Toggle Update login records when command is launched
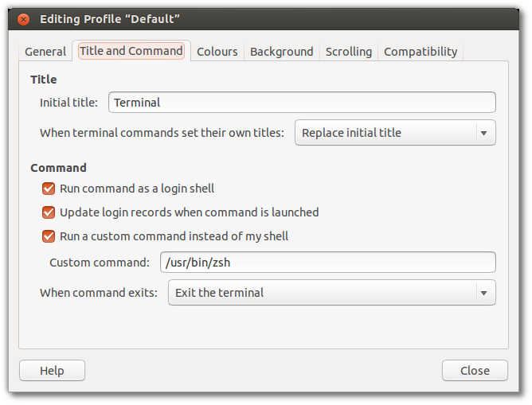Screen dimensions: 532x405 [x=49, y=212]
